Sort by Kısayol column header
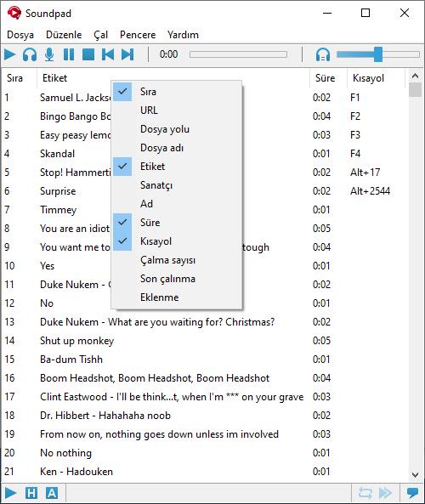The height and width of the screenshot is (504, 425). (376, 78)
